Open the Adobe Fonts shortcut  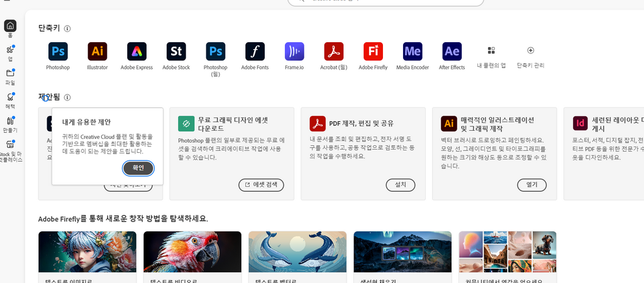point(255,52)
